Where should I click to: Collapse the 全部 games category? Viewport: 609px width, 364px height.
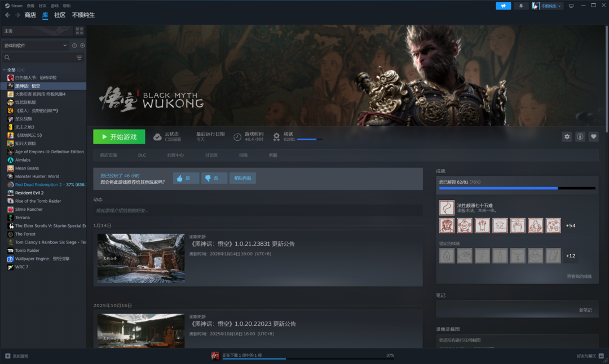(x=5, y=70)
